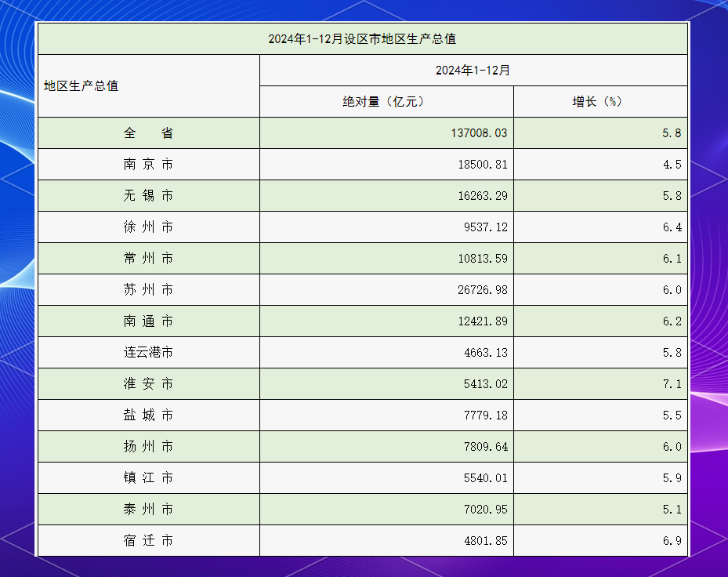Select the value 18500.81
This screenshot has width=728, height=577.
point(483,165)
